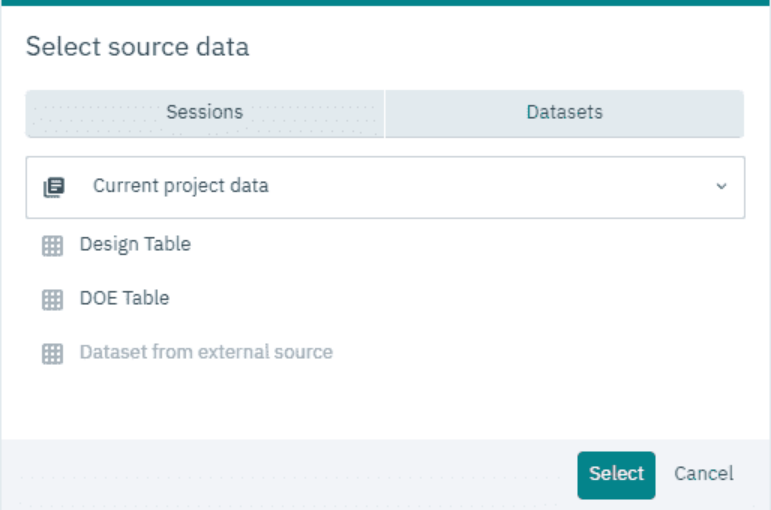
Task: Click the grid icon for Dataset from external source
Action: tap(52, 354)
